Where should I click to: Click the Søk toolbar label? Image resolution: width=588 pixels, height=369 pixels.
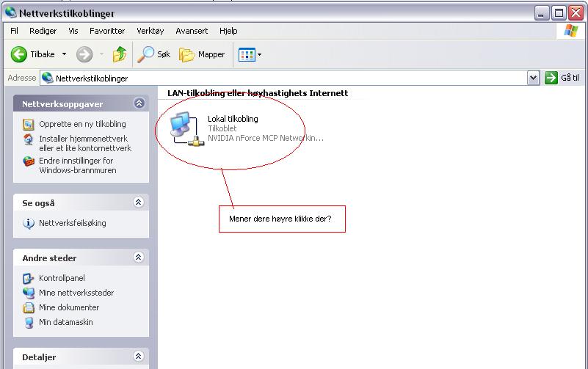pos(164,54)
